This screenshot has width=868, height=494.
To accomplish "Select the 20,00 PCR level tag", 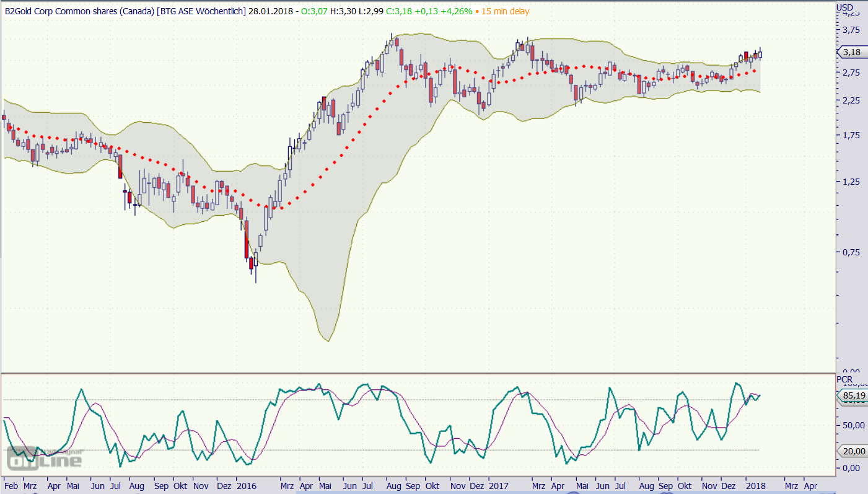I will pyautogui.click(x=853, y=451).
